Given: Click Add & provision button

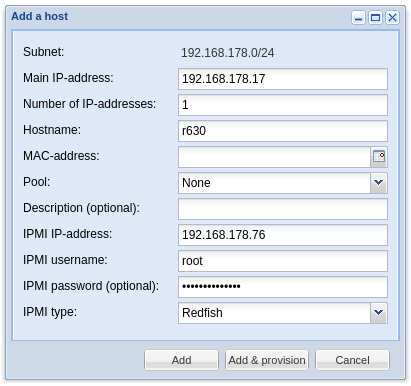Looking at the screenshot, I should (267, 360).
